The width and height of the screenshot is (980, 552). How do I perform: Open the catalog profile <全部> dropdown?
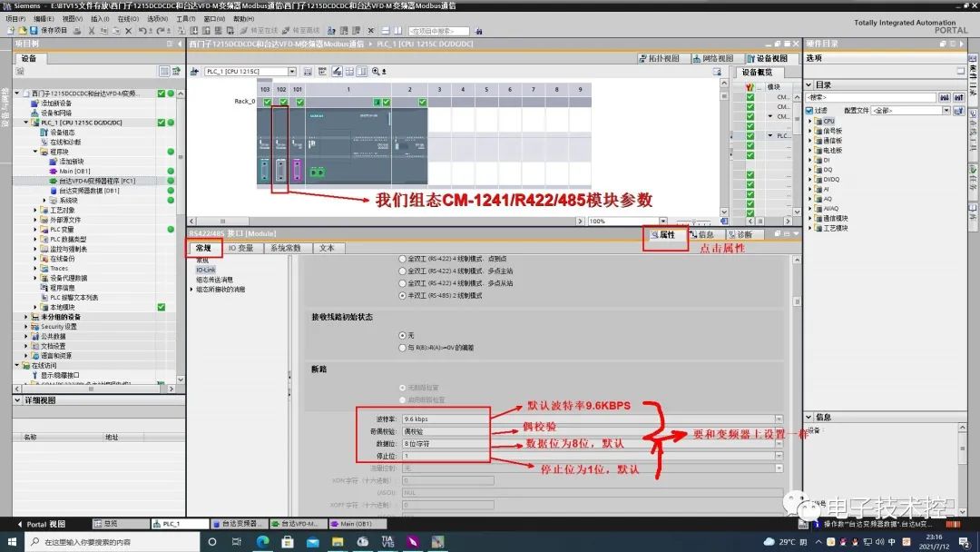pos(946,111)
